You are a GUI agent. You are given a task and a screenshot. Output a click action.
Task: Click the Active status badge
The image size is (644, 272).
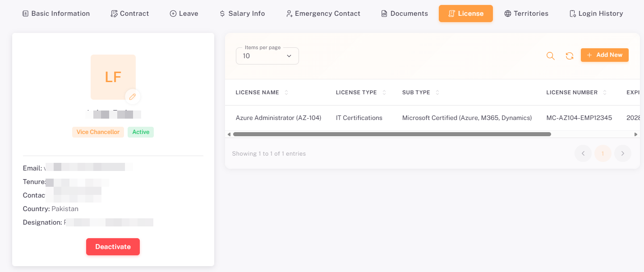[141, 132]
